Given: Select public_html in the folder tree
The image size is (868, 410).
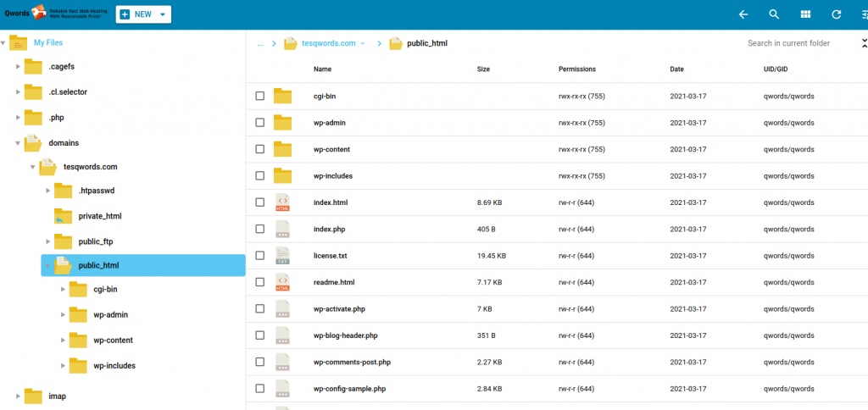Looking at the screenshot, I should click(x=143, y=266).
